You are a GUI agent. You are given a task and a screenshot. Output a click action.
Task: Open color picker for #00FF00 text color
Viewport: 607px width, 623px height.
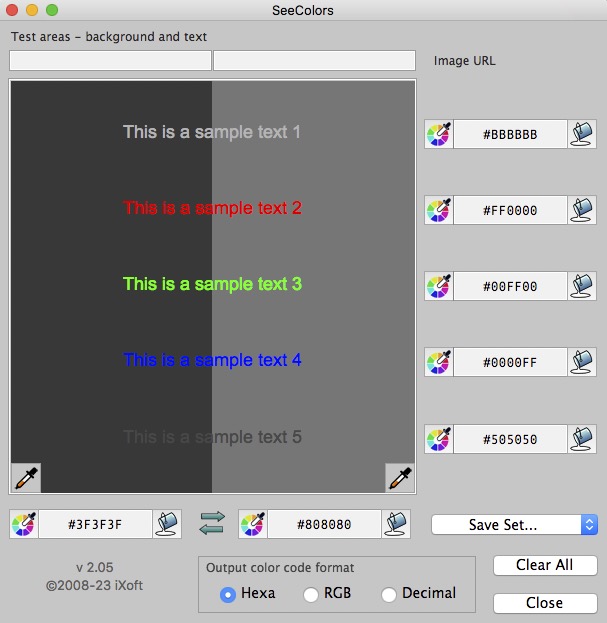pyautogui.click(x=439, y=286)
